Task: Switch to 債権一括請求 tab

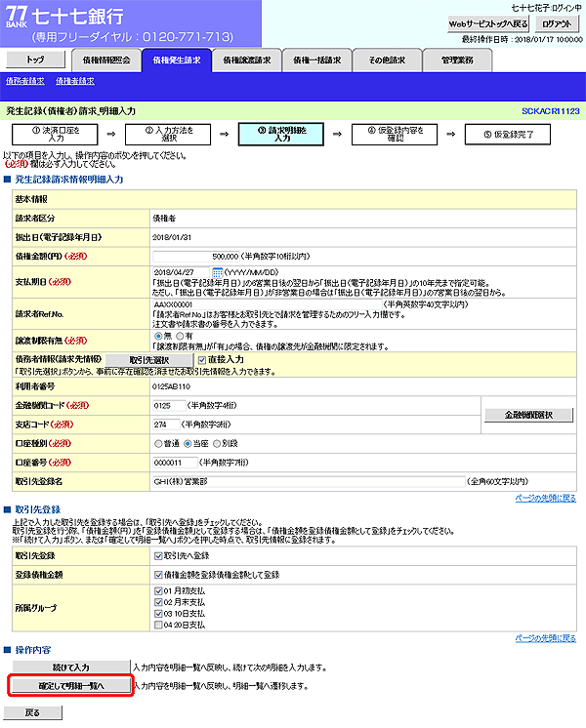Action: pyautogui.click(x=317, y=61)
